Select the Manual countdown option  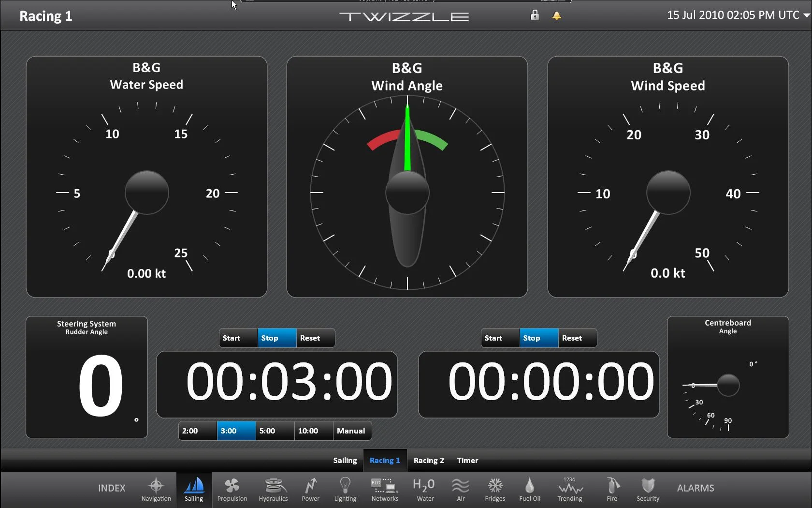(351, 431)
